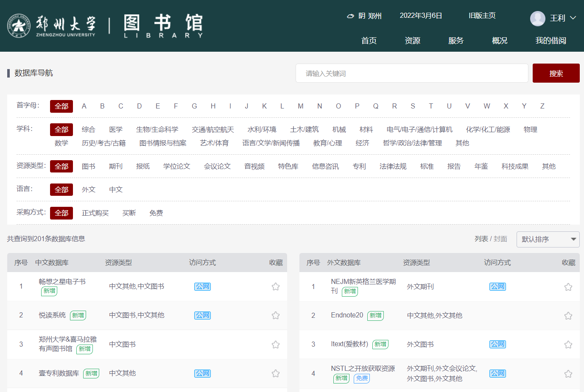Star the 悦读系统 database
The width and height of the screenshot is (584, 392).
276,315
